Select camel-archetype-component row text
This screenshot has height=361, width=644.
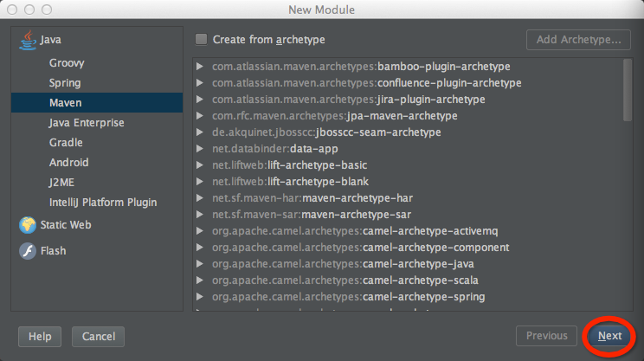(x=361, y=248)
